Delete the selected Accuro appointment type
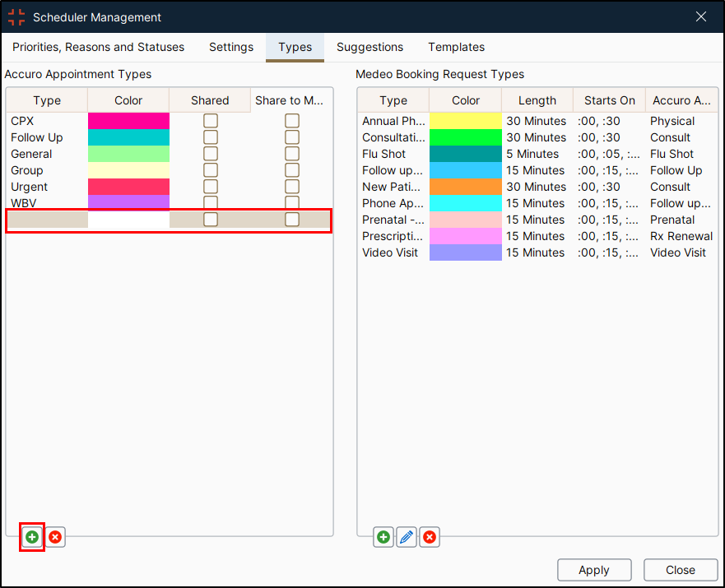The width and height of the screenshot is (725, 588). click(55, 537)
